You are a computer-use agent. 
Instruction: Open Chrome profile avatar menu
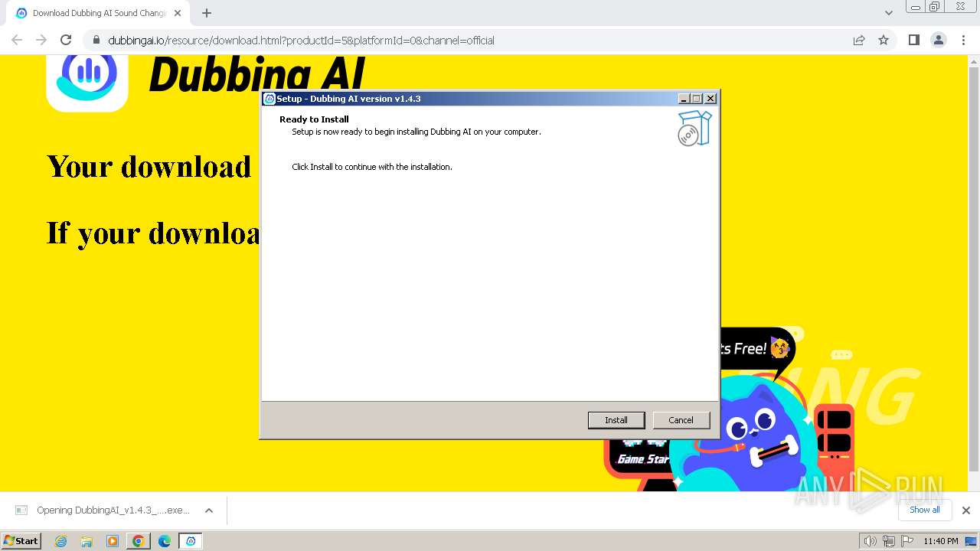click(939, 40)
